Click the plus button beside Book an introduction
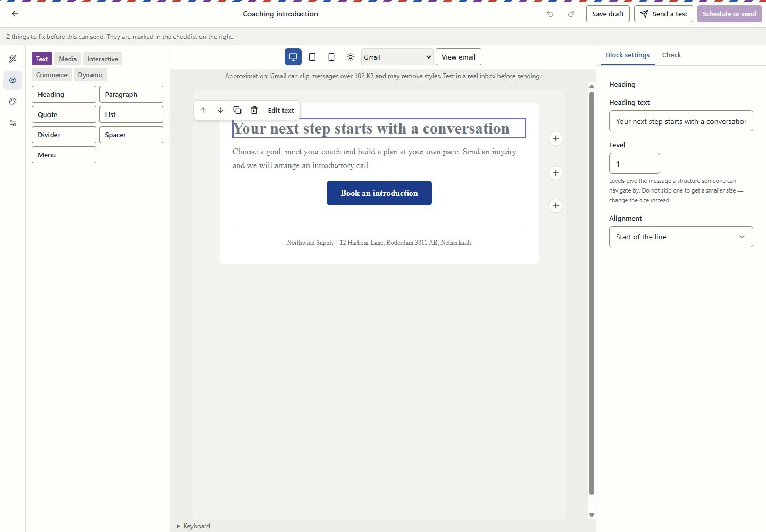766x532 pixels. (556, 205)
